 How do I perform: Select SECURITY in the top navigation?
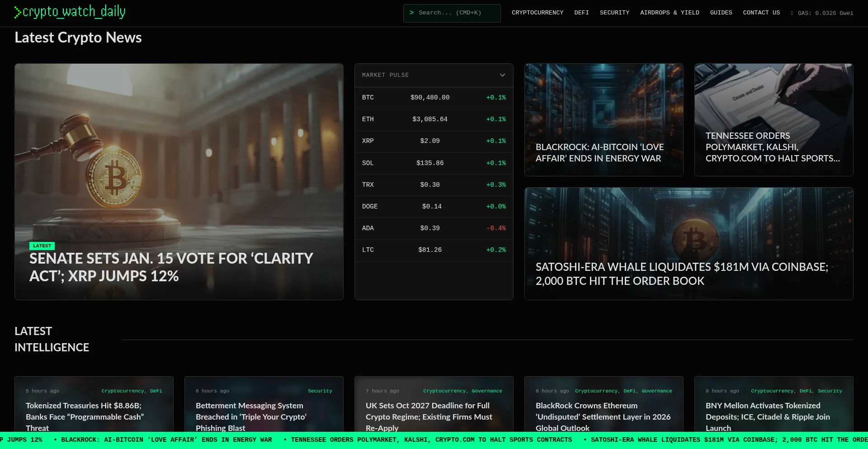pos(614,13)
